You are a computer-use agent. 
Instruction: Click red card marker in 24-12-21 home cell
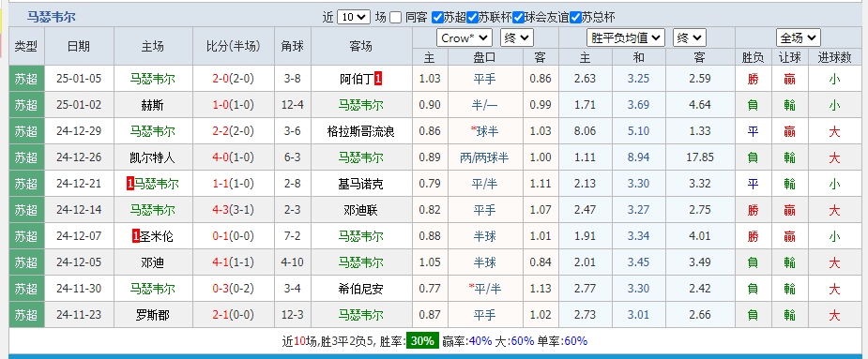tap(130, 184)
